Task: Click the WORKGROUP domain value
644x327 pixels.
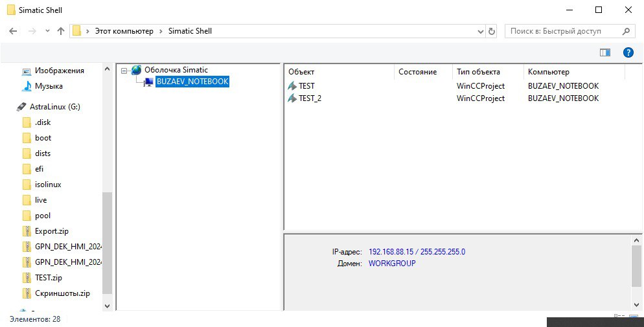Action: pyautogui.click(x=392, y=264)
